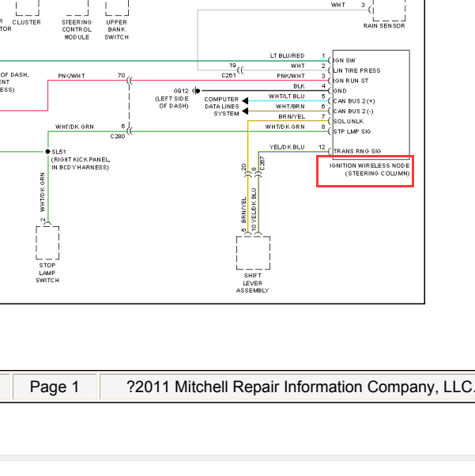Image resolution: width=475 pixels, height=476 pixels.
Task: Click the G912 ground symbol
Action: pyautogui.click(x=196, y=90)
